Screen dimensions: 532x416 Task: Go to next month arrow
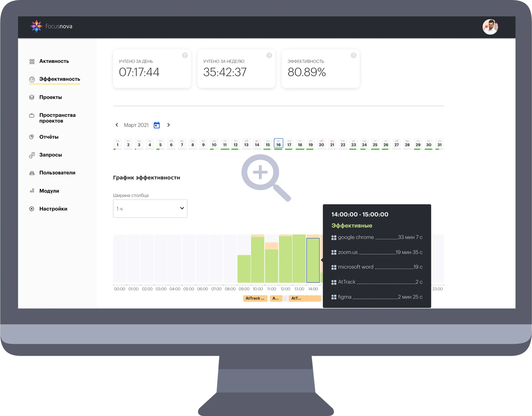[x=168, y=125]
